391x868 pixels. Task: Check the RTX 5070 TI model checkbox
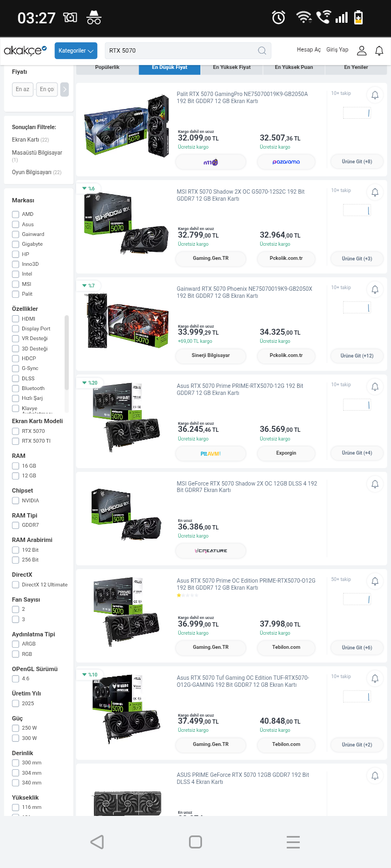tap(15, 441)
